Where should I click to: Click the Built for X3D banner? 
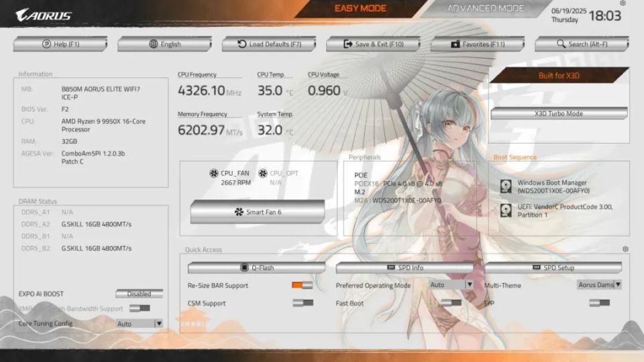559,76
